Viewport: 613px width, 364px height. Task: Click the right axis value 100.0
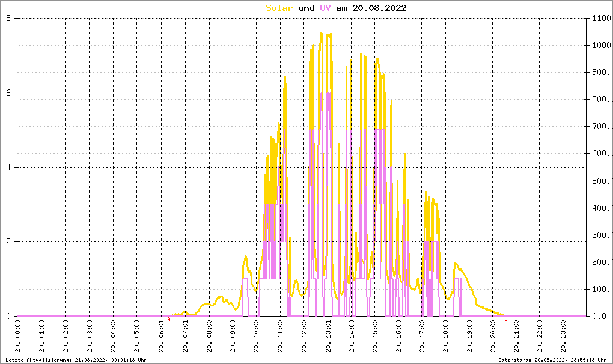(602, 290)
